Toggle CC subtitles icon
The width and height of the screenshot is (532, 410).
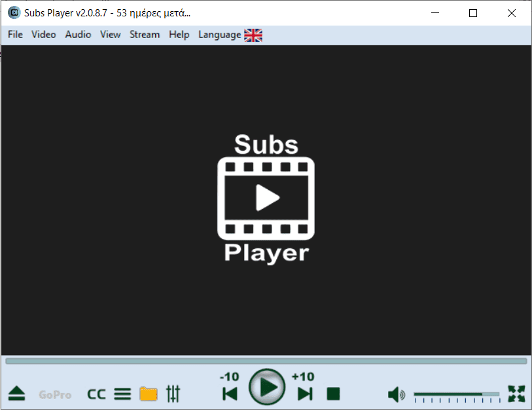pos(96,394)
